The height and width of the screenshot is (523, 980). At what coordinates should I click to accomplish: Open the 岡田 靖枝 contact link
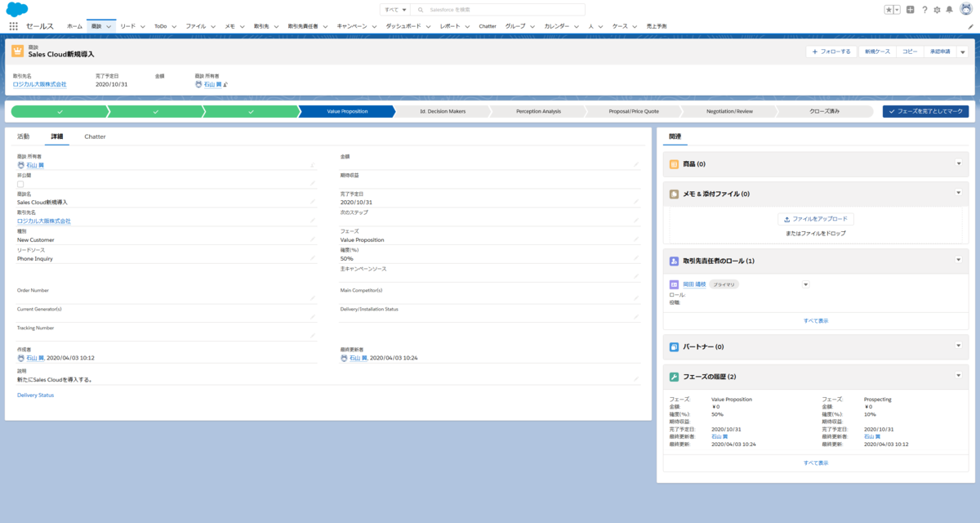point(694,284)
